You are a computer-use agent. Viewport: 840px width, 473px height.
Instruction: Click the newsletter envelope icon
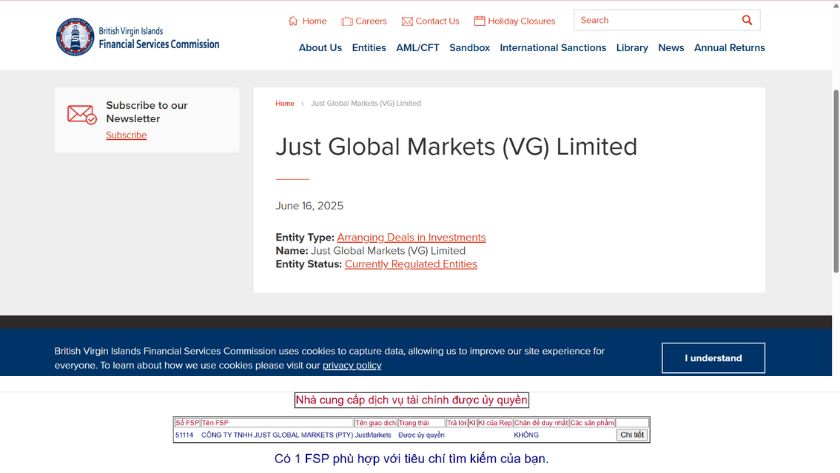pyautogui.click(x=81, y=114)
